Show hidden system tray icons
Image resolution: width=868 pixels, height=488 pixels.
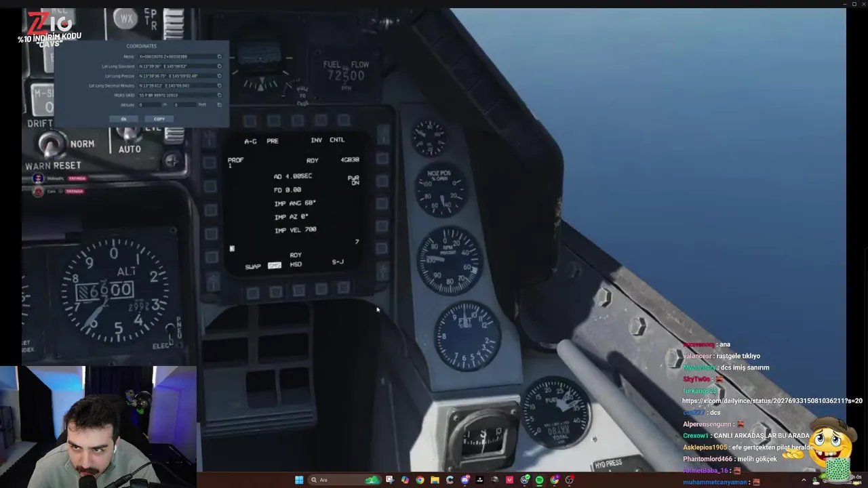coord(804,481)
